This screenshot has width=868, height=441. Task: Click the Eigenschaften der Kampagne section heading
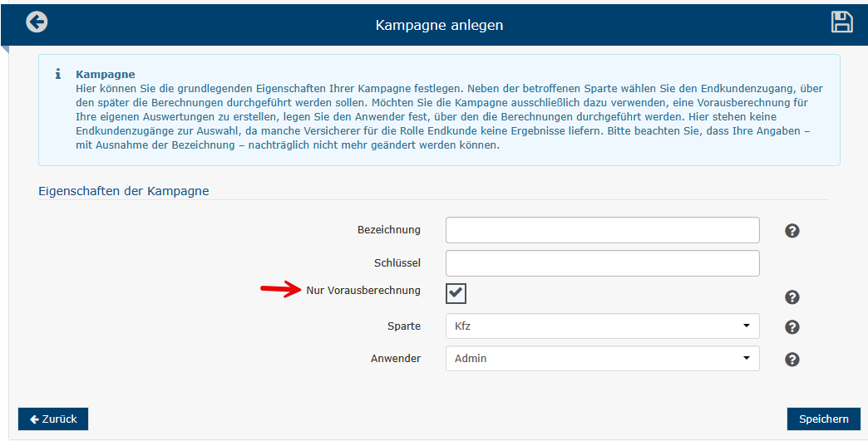tap(124, 191)
